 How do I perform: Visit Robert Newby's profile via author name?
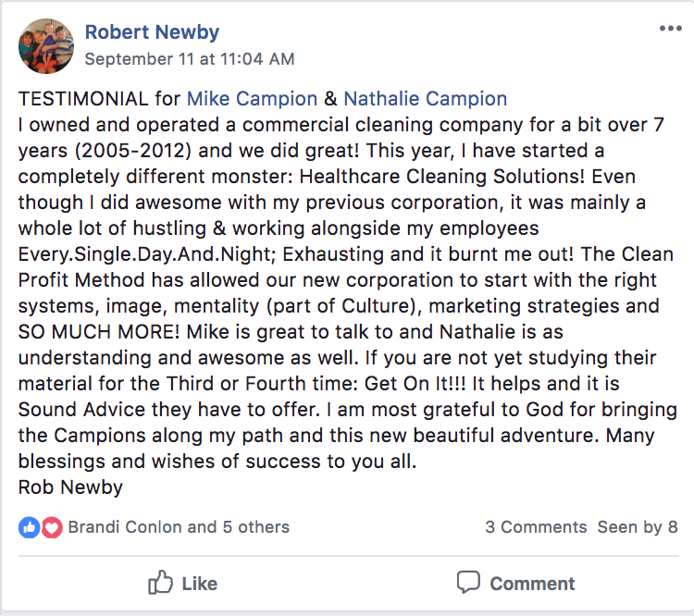click(x=152, y=32)
